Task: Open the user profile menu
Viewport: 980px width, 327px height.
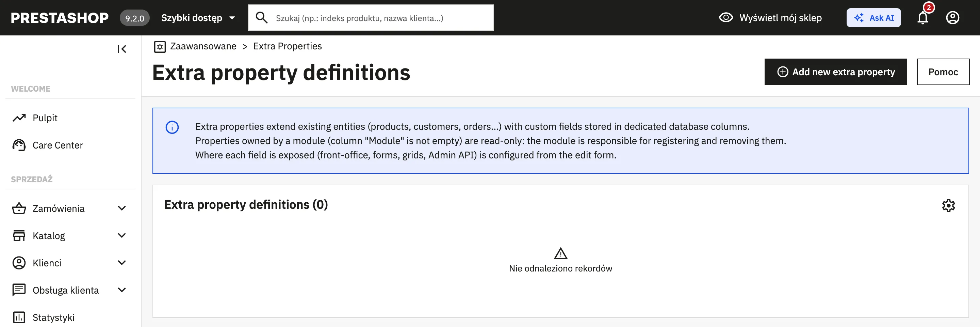Action: click(953, 17)
